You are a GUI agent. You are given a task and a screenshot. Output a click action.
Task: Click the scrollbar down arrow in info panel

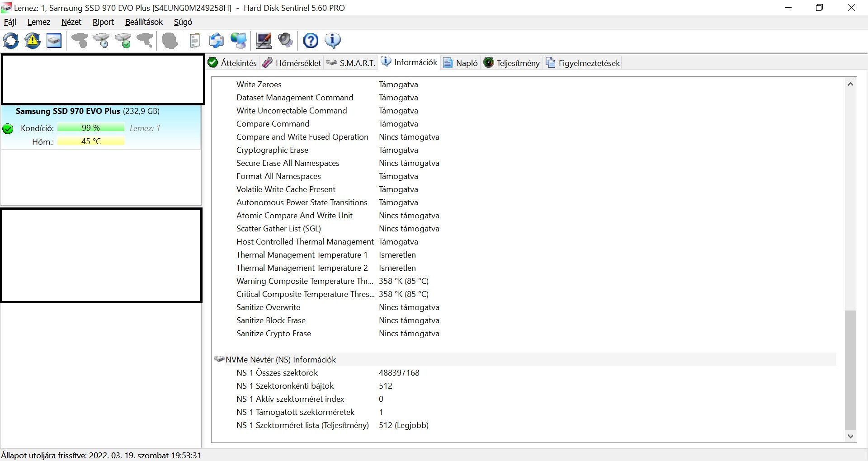850,436
